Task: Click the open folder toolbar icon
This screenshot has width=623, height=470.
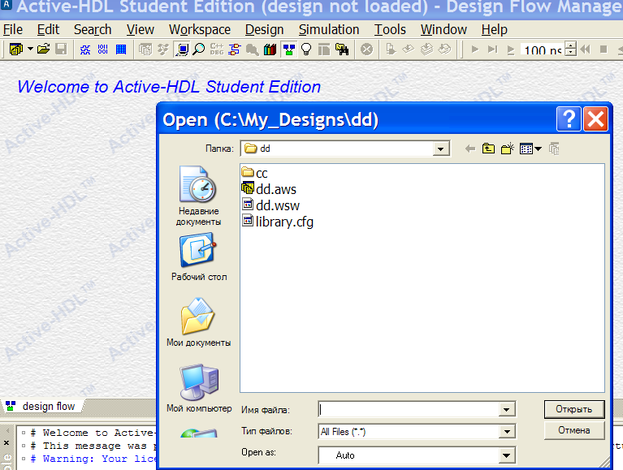Action: click(43, 49)
